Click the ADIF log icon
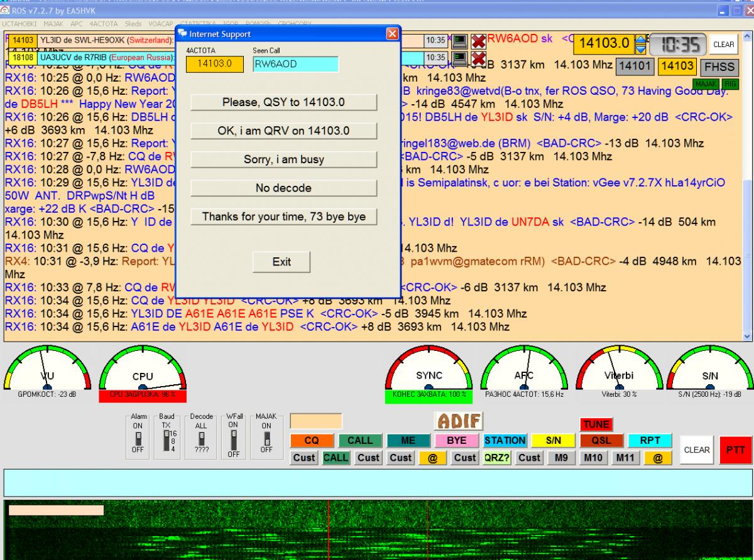 point(459,421)
